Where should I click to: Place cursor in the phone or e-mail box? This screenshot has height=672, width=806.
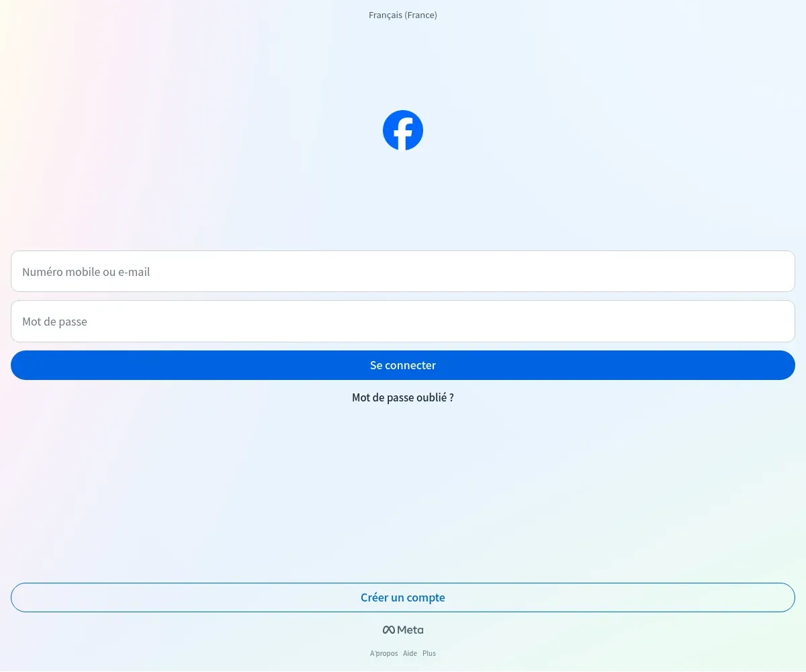[403, 271]
